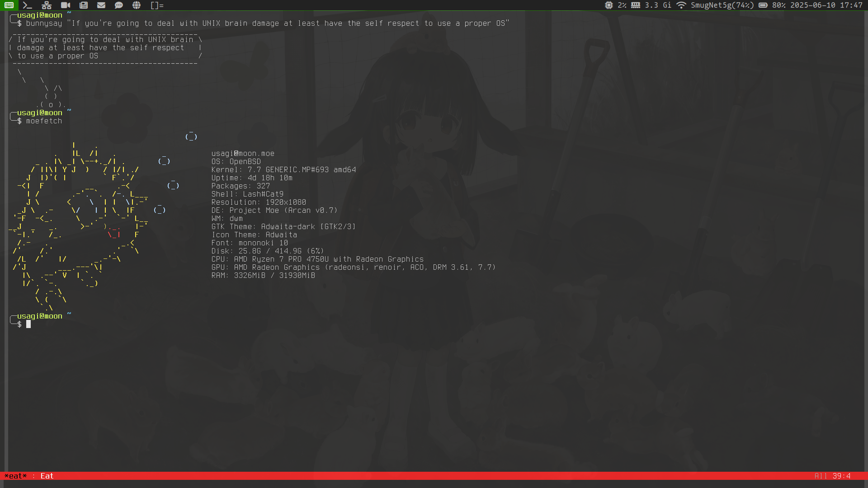
Task: Click the WM: dwm line
Action: [227, 219]
